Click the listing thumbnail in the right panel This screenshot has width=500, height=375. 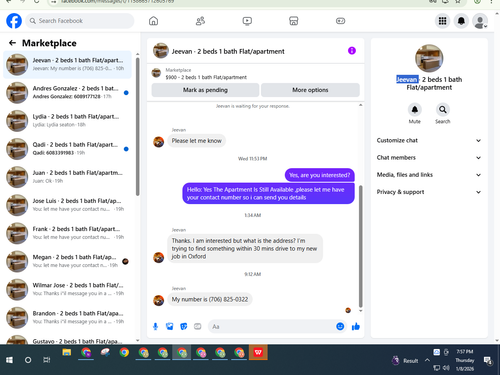click(x=429, y=58)
